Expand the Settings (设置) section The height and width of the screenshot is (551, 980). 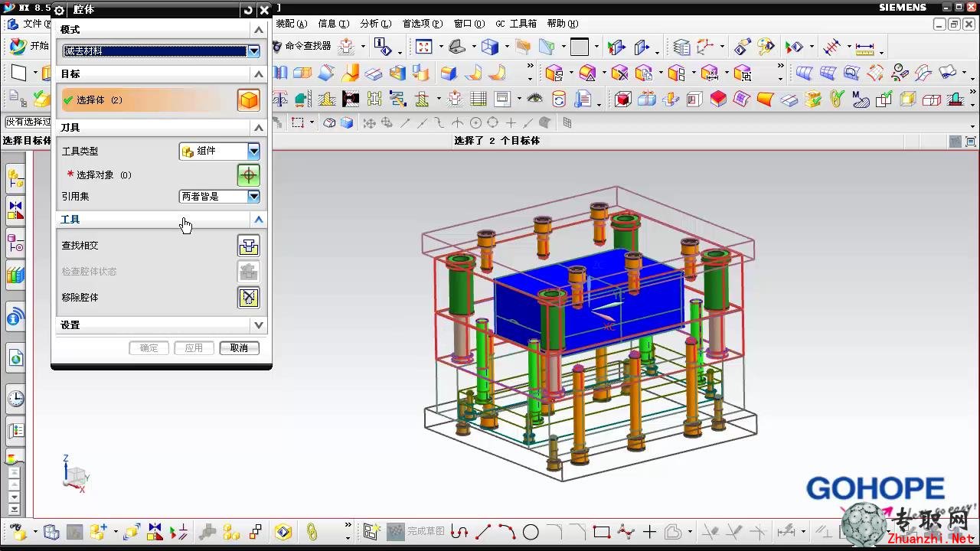(x=259, y=325)
